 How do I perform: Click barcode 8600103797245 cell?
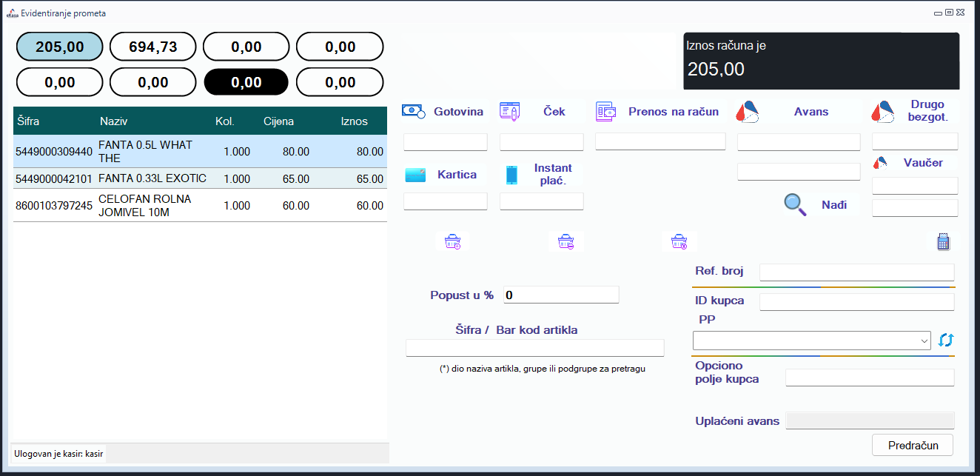[54, 206]
